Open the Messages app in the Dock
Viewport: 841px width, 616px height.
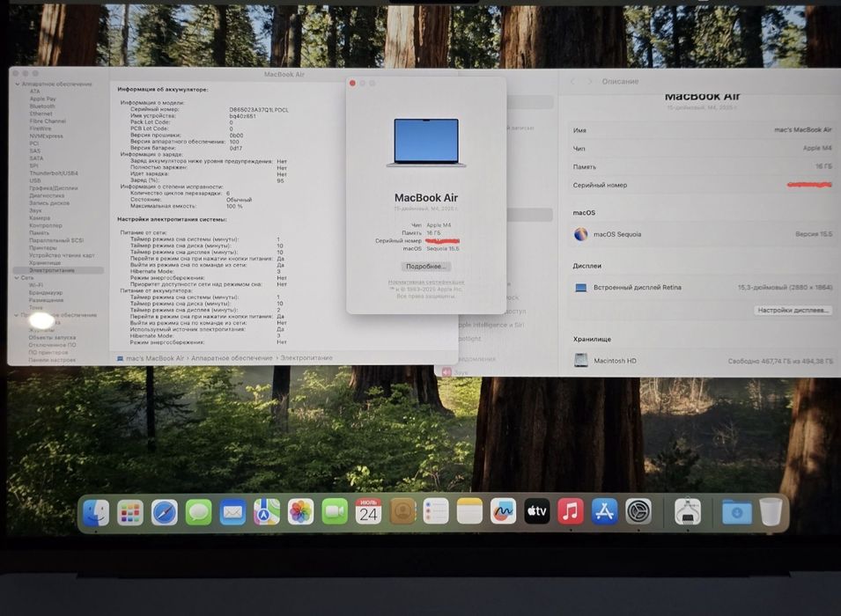[198, 512]
